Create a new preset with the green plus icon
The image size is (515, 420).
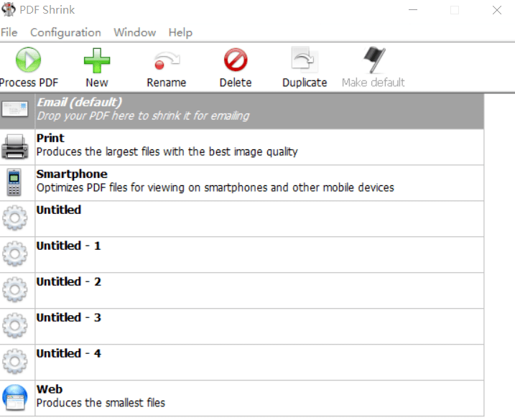[x=97, y=60]
